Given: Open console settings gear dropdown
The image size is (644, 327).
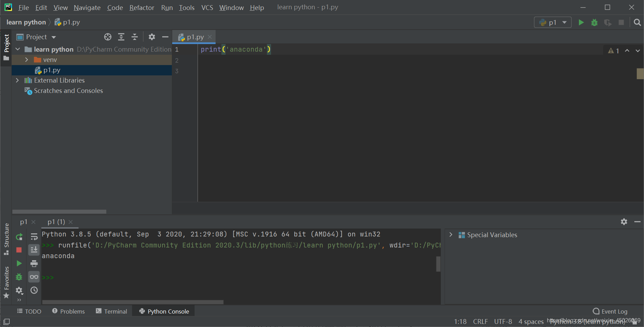Looking at the screenshot, I should click(x=19, y=291).
